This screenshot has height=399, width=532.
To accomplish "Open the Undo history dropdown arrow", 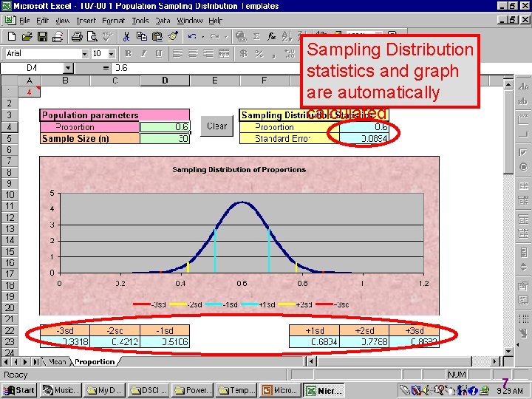I will (x=203, y=37).
